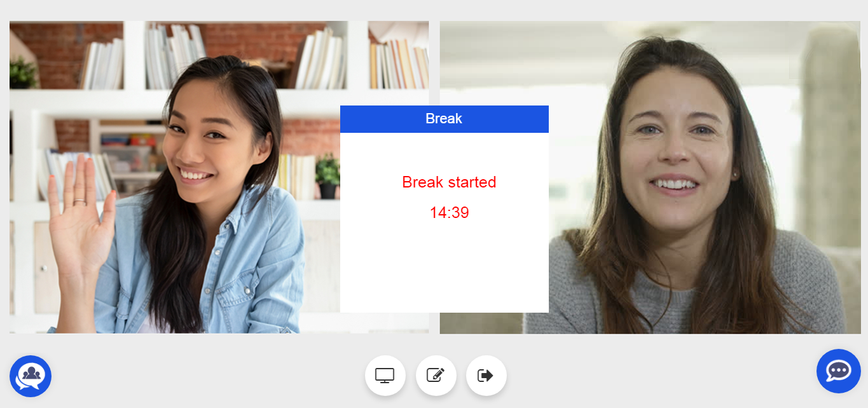Select the red Break started text
This screenshot has height=408, width=868.
[449, 182]
